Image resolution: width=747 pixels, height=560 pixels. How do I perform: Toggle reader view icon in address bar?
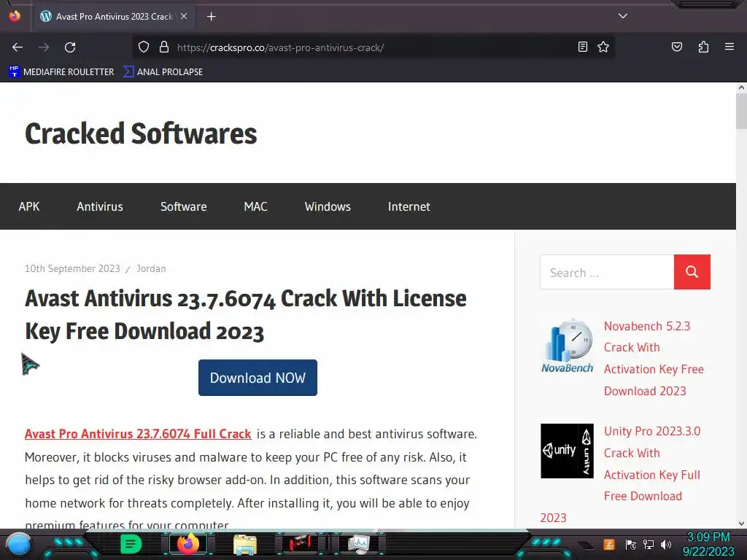(583, 47)
